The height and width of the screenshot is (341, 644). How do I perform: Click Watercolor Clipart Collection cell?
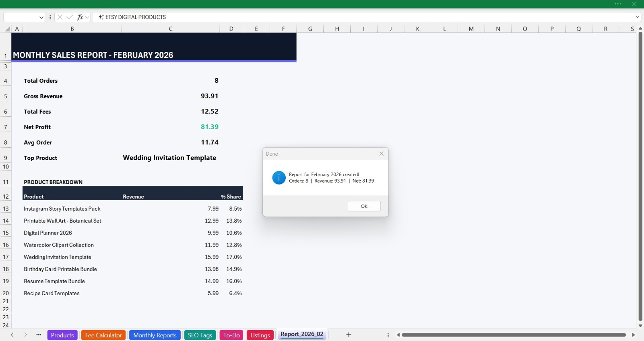pos(59,245)
